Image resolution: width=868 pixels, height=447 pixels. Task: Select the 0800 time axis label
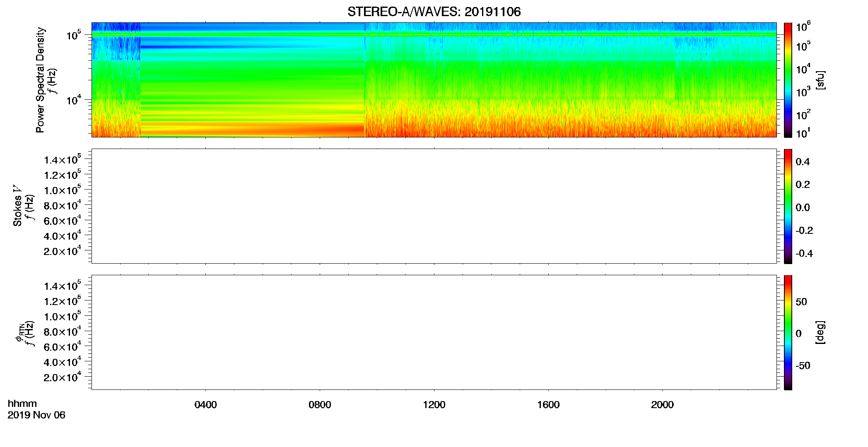tap(320, 405)
